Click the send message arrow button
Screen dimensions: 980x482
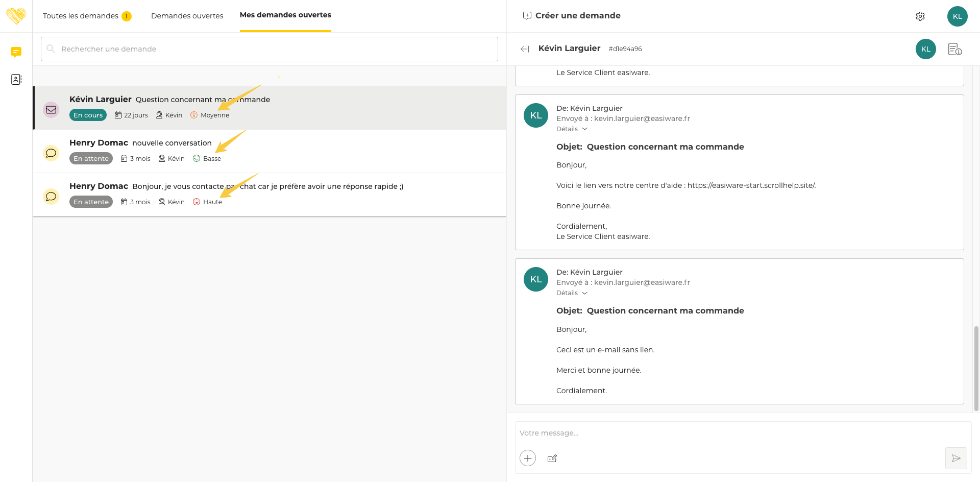click(955, 458)
